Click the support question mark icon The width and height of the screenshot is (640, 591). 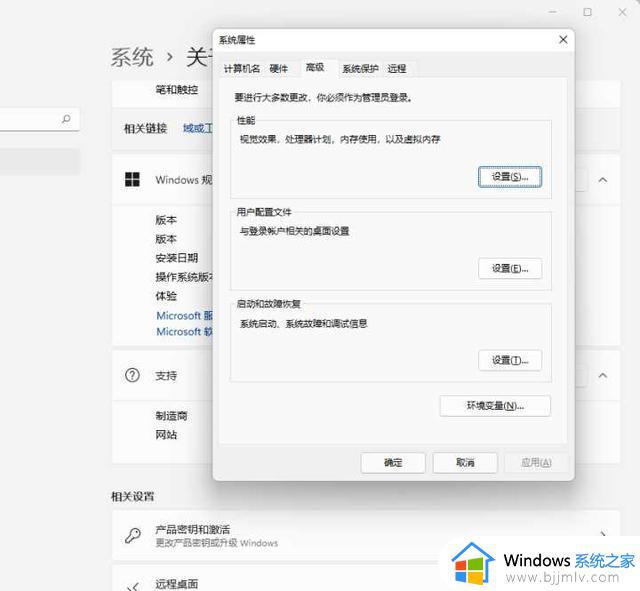[x=132, y=375]
